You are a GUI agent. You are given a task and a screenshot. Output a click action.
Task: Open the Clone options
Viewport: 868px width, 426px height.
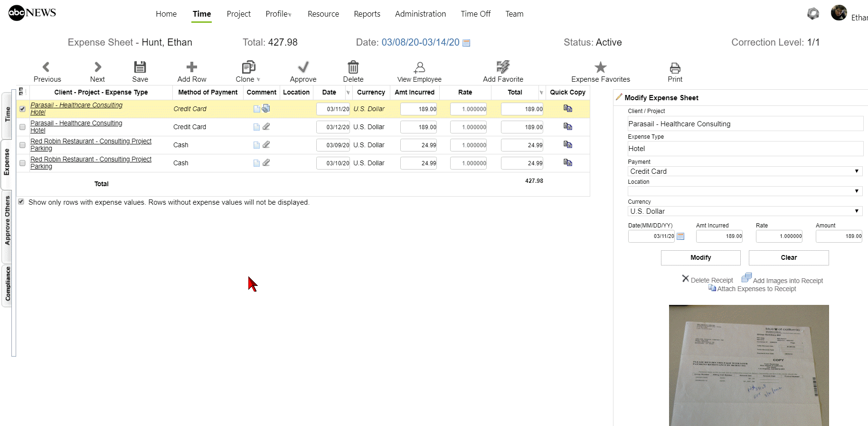(248, 72)
